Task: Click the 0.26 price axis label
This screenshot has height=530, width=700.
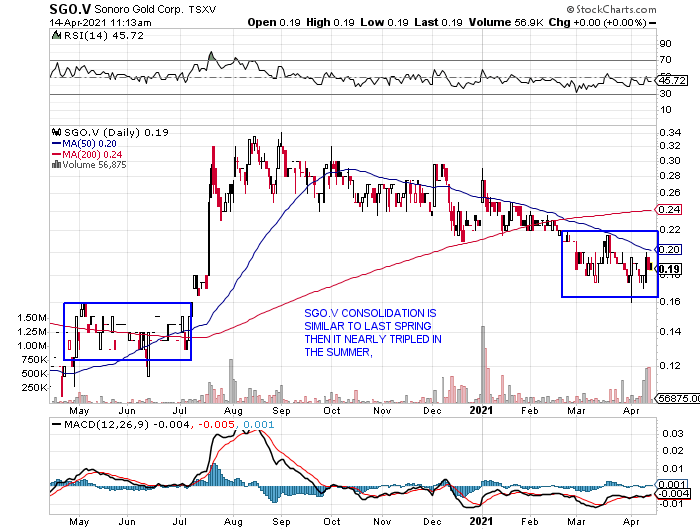Action: [x=670, y=193]
